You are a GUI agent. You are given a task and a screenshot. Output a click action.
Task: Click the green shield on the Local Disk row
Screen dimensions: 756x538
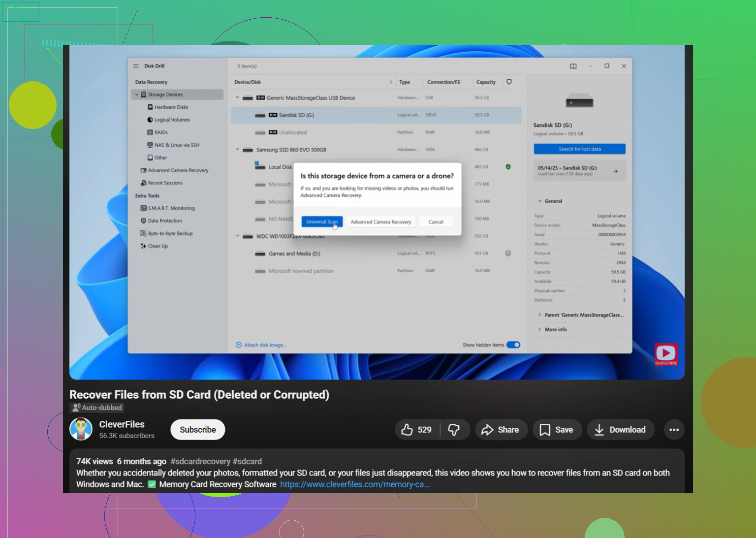coord(508,167)
